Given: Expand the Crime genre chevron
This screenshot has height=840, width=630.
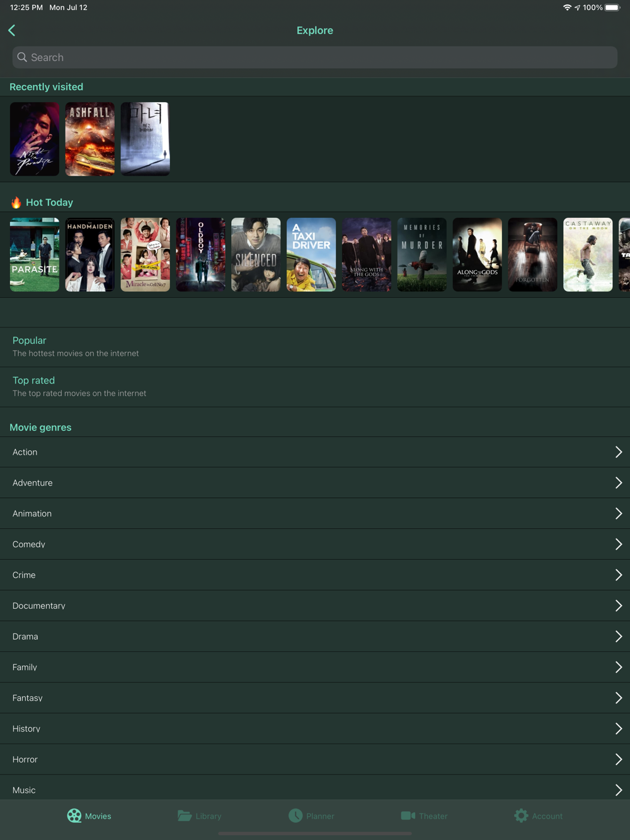Looking at the screenshot, I should point(618,575).
